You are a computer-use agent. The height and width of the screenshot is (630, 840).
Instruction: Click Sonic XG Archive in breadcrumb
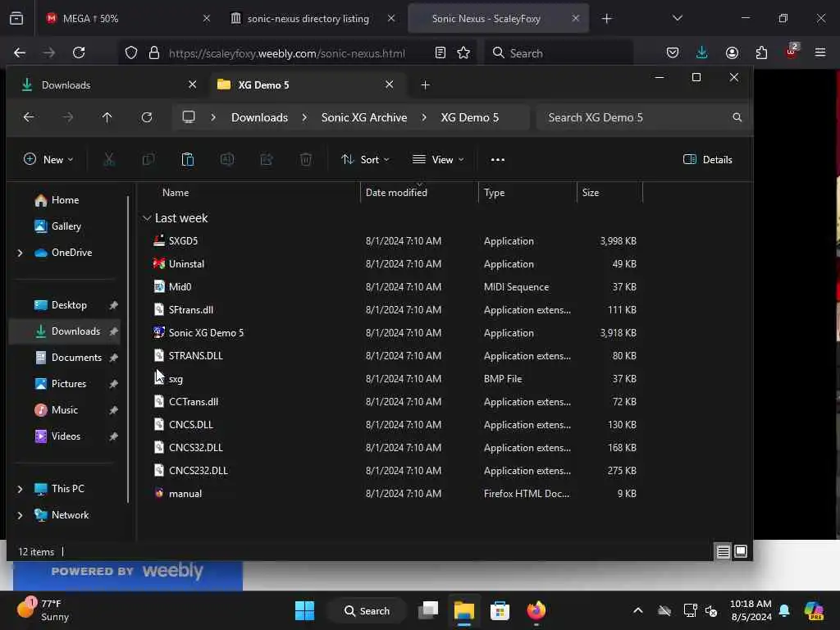363,116
